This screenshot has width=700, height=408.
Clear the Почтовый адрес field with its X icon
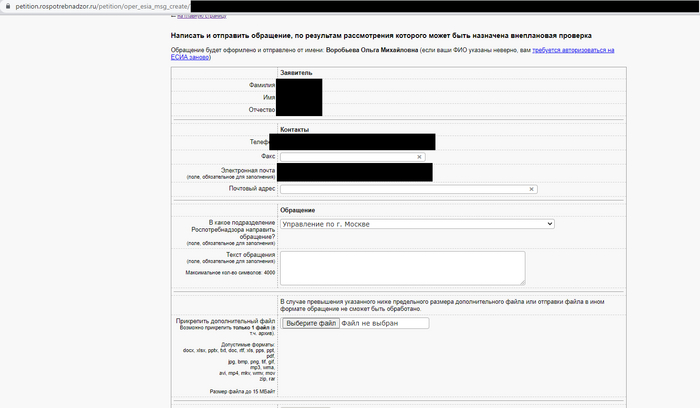(531, 189)
